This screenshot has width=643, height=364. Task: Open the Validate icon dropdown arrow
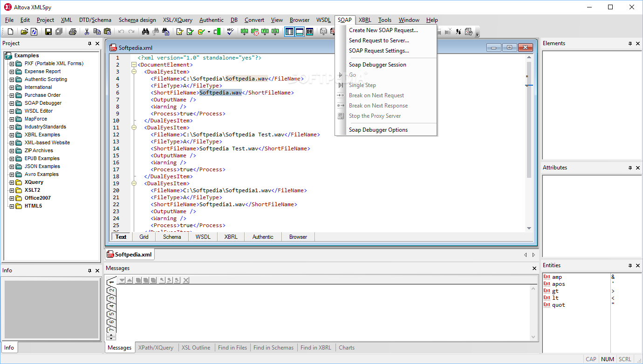[x=209, y=32]
